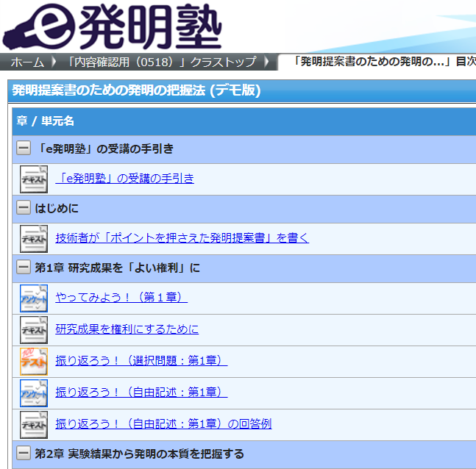Collapse 第2章 実験結果から発明の本質を把握する section
This screenshot has width=476, height=469.
[x=24, y=453]
